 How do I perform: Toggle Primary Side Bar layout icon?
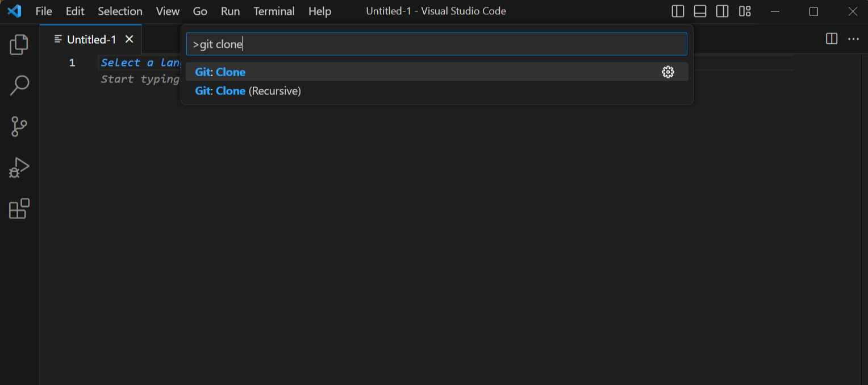point(678,11)
